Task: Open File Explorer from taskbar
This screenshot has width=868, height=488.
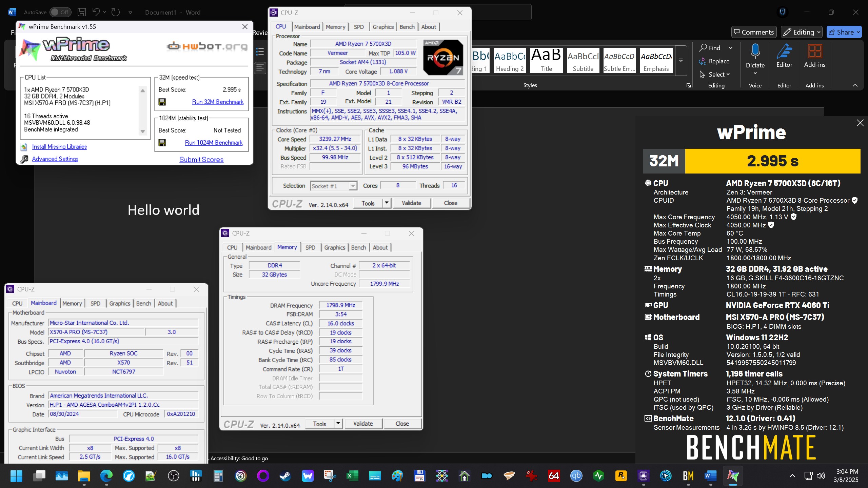Action: point(84,476)
